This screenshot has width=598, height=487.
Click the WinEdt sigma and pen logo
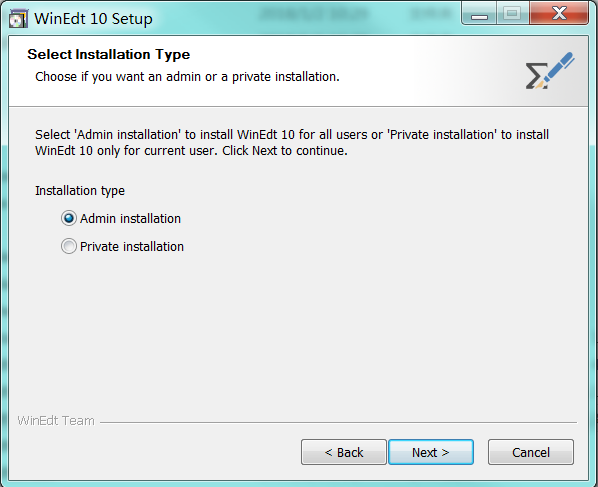[550, 71]
